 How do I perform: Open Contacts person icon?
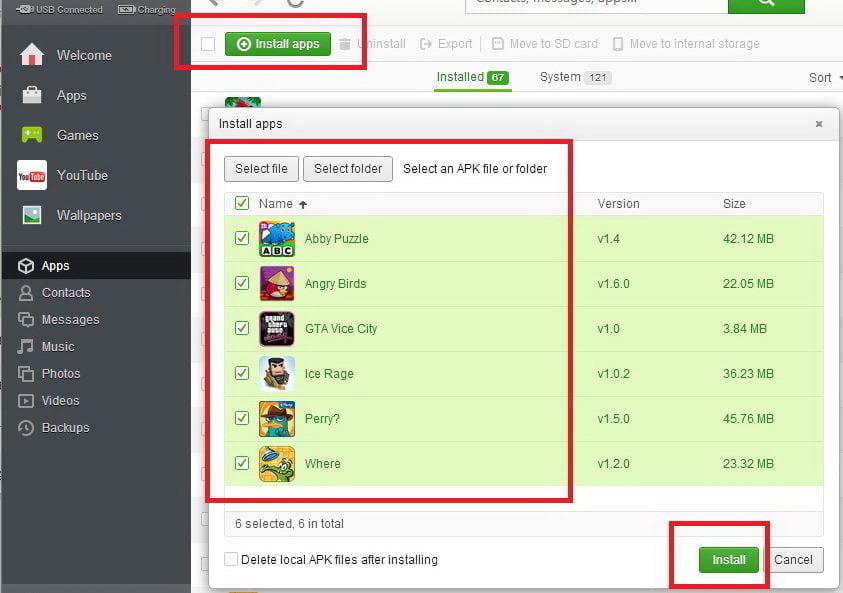(25, 292)
